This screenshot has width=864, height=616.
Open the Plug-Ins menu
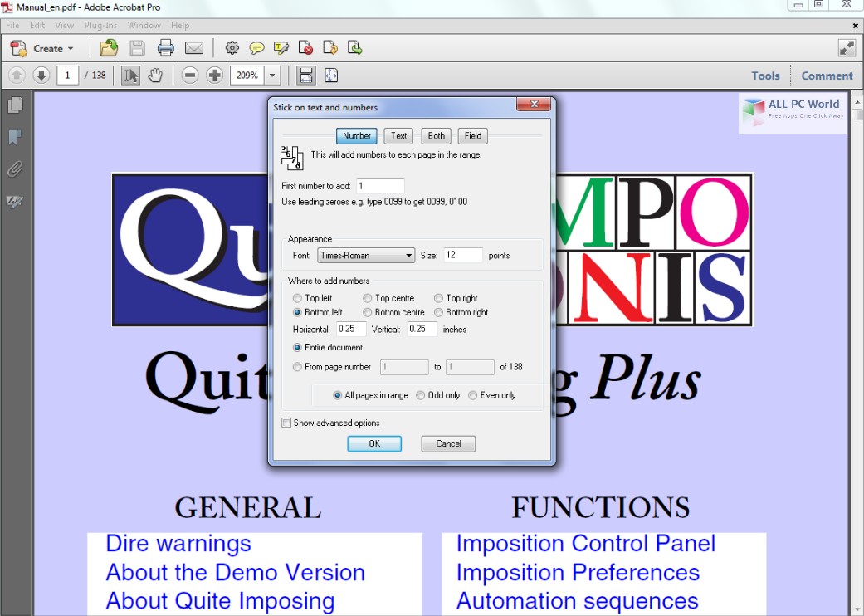(x=100, y=26)
